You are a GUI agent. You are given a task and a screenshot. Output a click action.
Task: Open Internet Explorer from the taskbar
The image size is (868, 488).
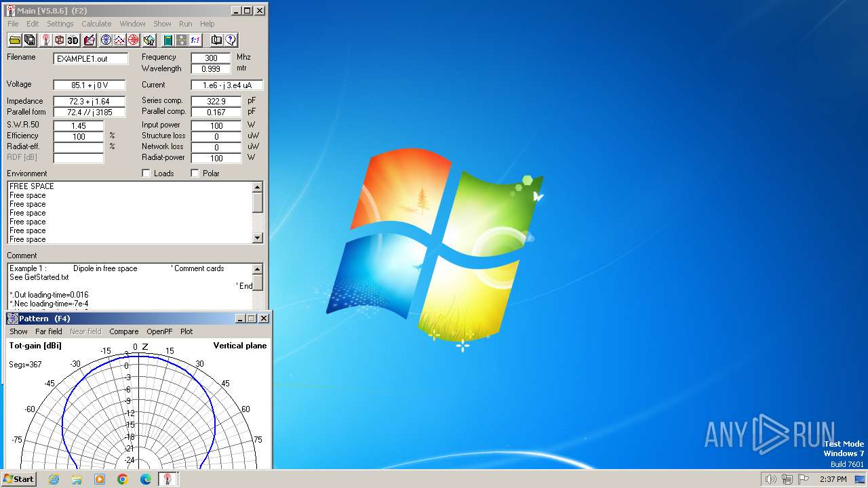pos(54,479)
